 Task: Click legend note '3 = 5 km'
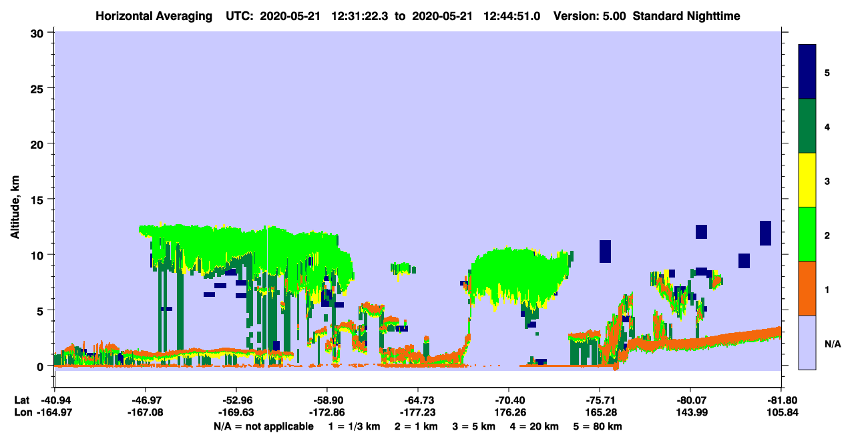pyautogui.click(x=473, y=426)
